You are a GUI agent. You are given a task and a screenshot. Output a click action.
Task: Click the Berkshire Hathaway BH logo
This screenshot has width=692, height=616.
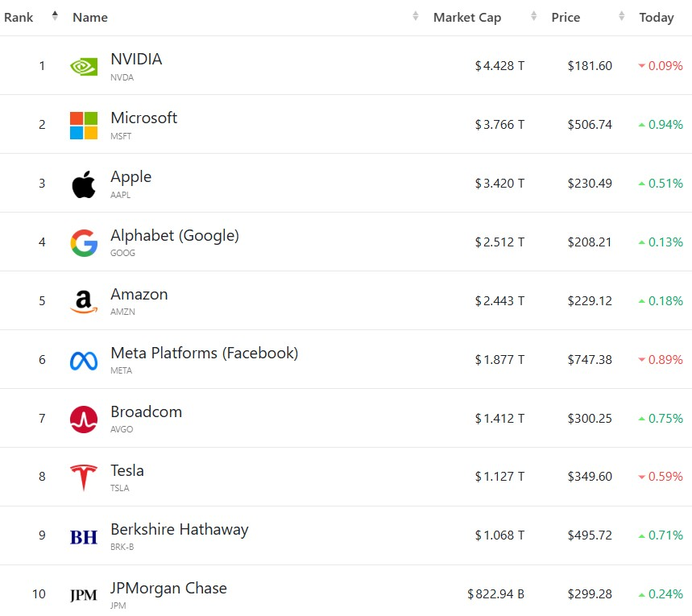pos(84,537)
